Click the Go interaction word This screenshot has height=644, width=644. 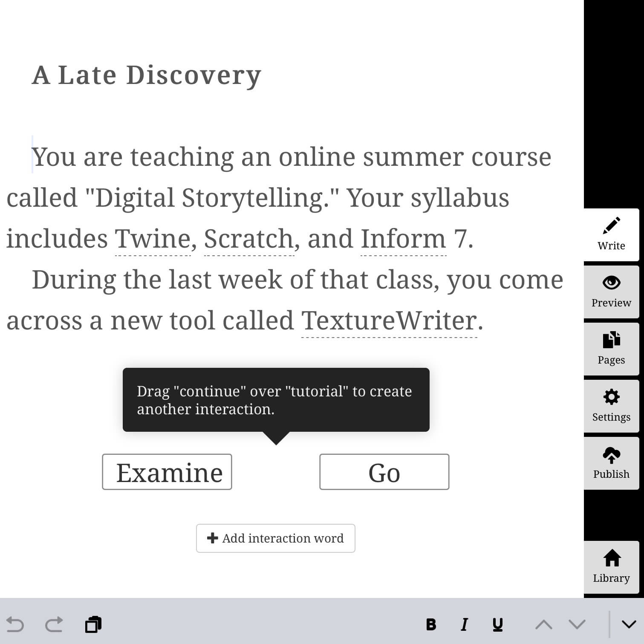click(x=384, y=472)
